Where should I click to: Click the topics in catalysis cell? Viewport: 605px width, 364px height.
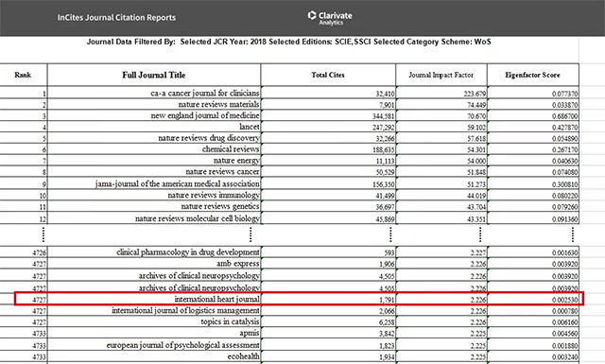point(154,321)
